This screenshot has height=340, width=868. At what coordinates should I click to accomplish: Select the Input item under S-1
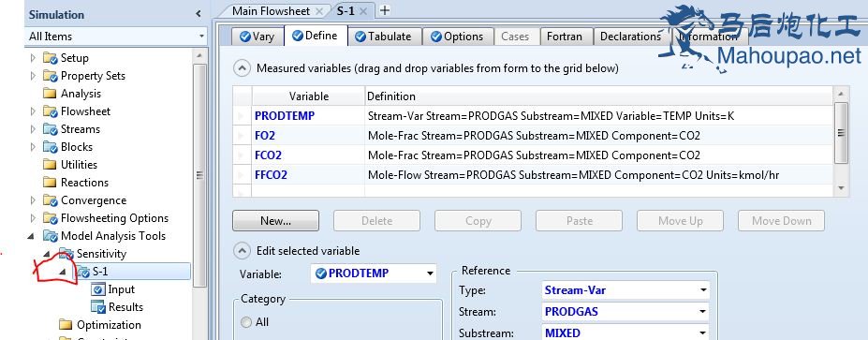(121, 289)
